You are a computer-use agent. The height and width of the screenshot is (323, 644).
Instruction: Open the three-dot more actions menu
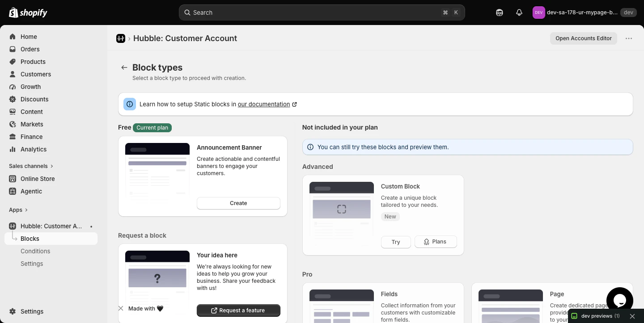click(629, 38)
